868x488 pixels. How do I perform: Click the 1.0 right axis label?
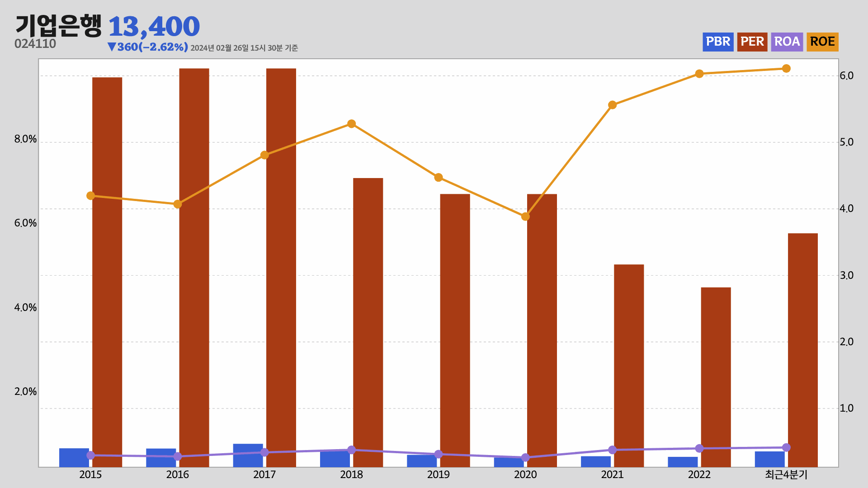pos(847,408)
